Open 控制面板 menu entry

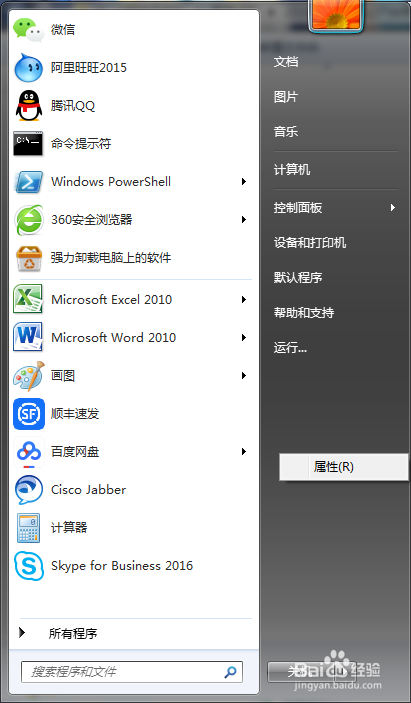pos(298,208)
